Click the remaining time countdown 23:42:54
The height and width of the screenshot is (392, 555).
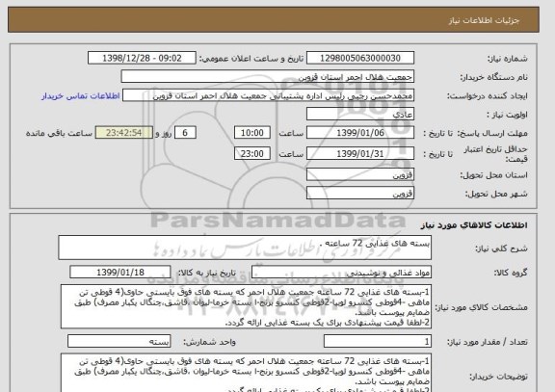click(124, 133)
